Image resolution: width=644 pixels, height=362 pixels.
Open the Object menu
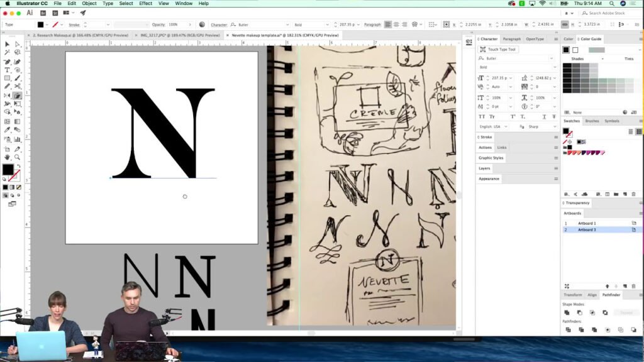tap(89, 3)
